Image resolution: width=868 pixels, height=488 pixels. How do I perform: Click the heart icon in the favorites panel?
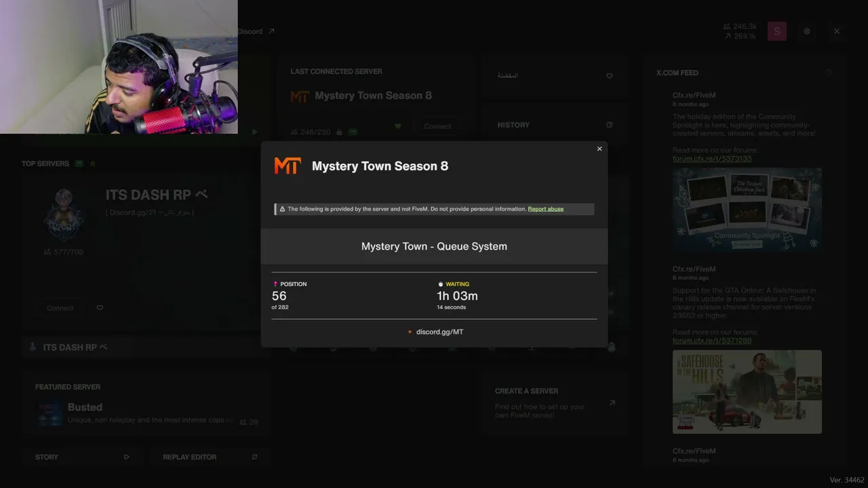click(609, 76)
